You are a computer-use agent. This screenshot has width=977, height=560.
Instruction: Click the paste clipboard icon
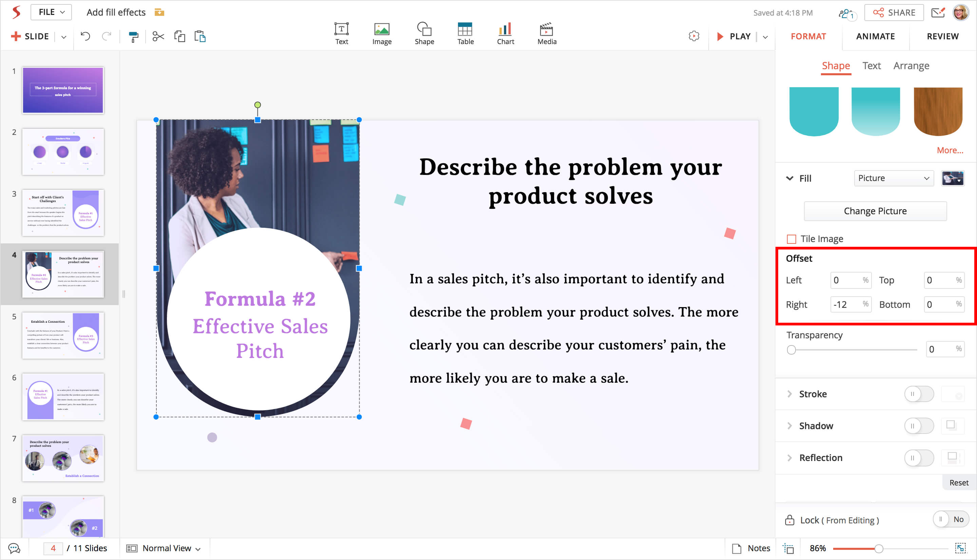200,37
